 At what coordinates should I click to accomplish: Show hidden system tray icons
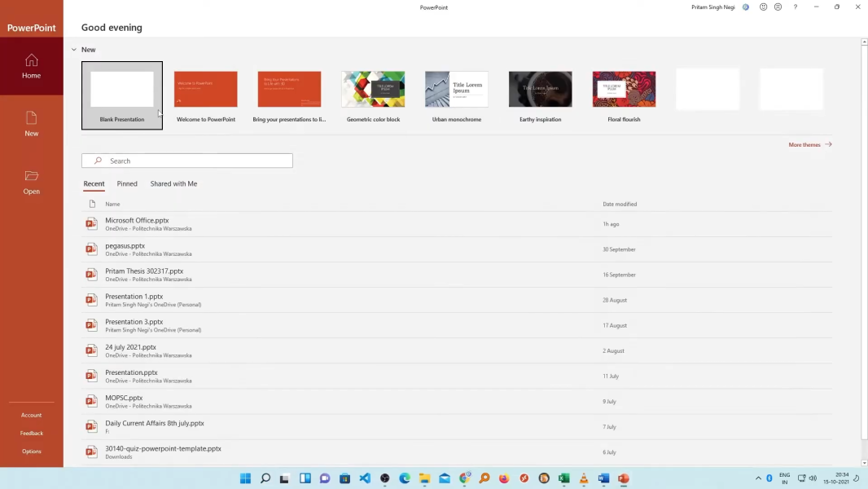point(758,478)
